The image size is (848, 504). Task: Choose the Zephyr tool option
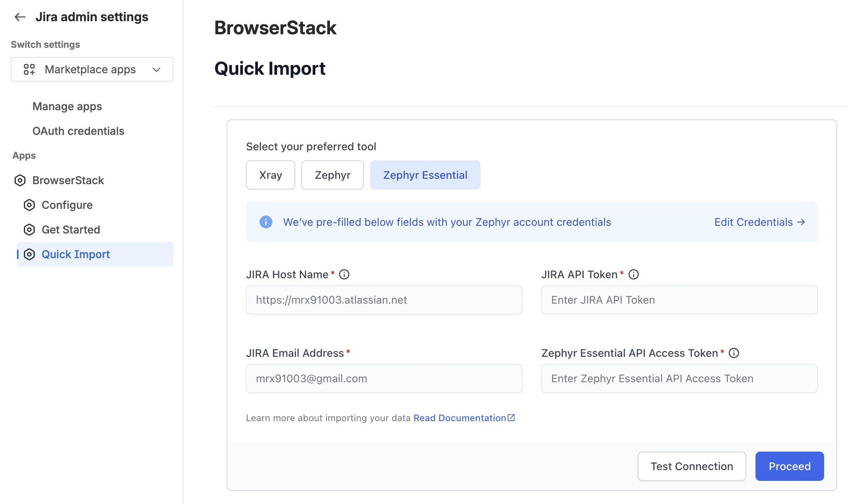click(333, 175)
